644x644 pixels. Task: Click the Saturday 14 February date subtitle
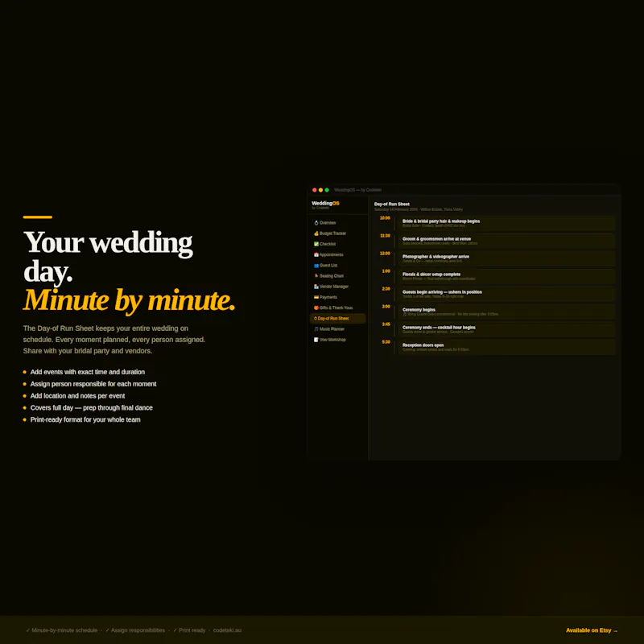[418, 209]
